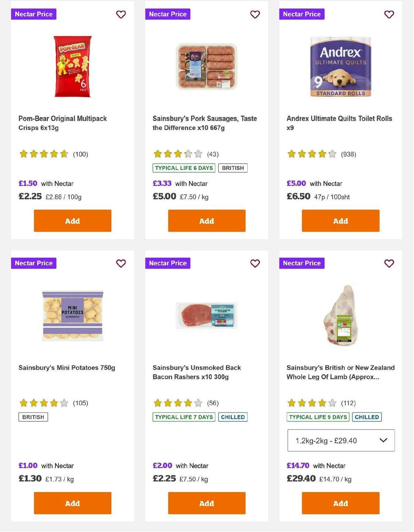The width and height of the screenshot is (414, 532).
Task: Click the Nectar Price badge on the sausages
Action: [x=168, y=14]
